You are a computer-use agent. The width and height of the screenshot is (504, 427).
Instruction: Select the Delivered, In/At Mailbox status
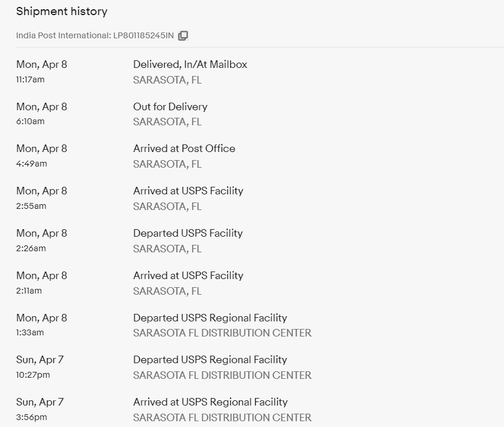[190, 64]
